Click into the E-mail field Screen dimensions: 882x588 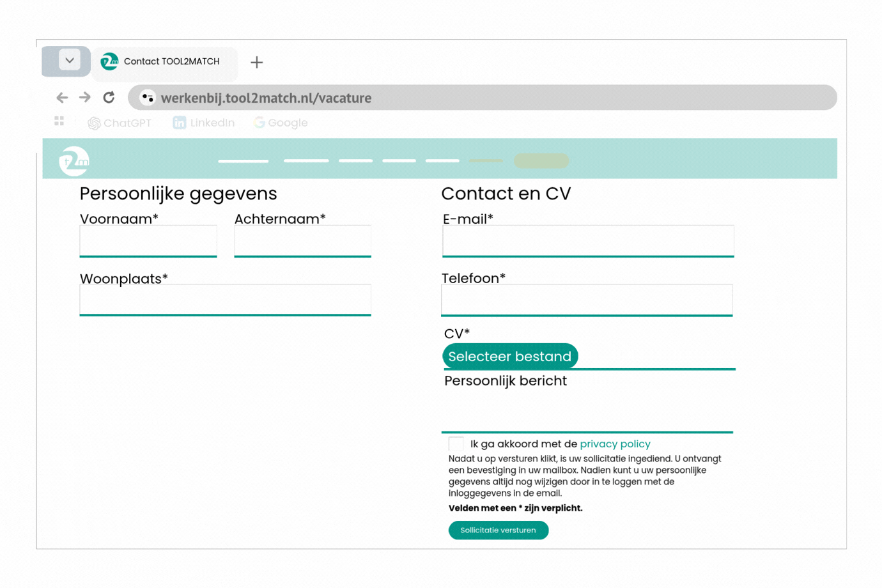pyautogui.click(x=587, y=240)
